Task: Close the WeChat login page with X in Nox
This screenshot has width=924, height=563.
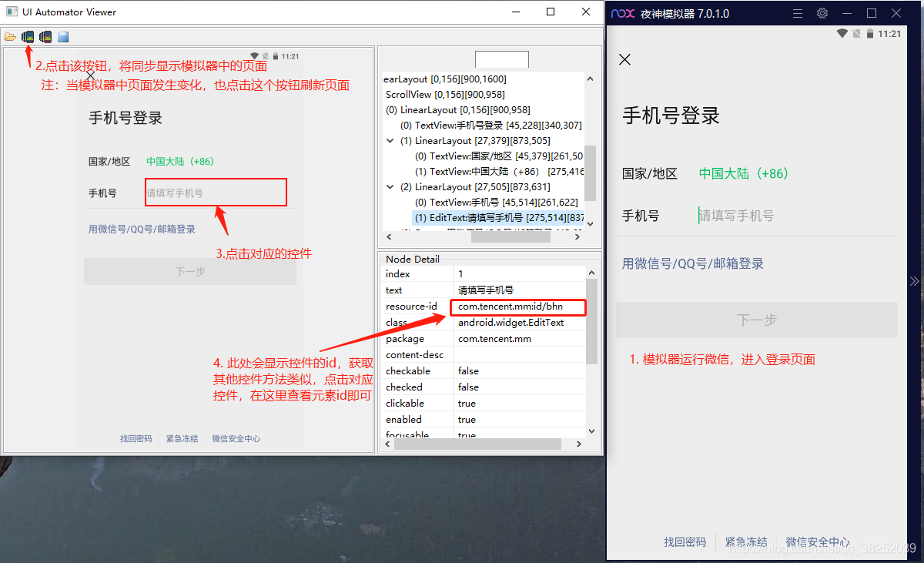Action: pyautogui.click(x=625, y=59)
